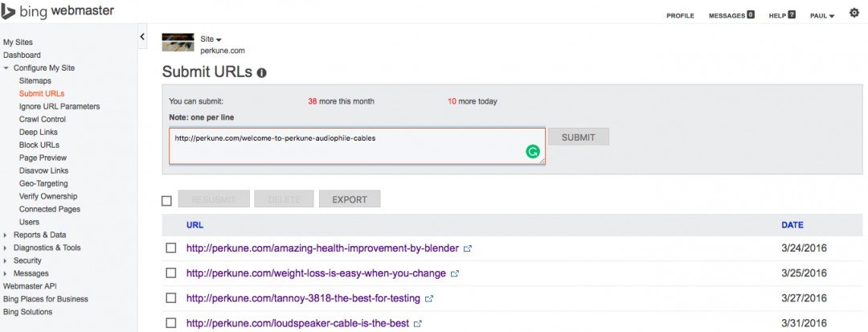Sort by the URL column header
The image size is (868, 332).
pos(194,225)
